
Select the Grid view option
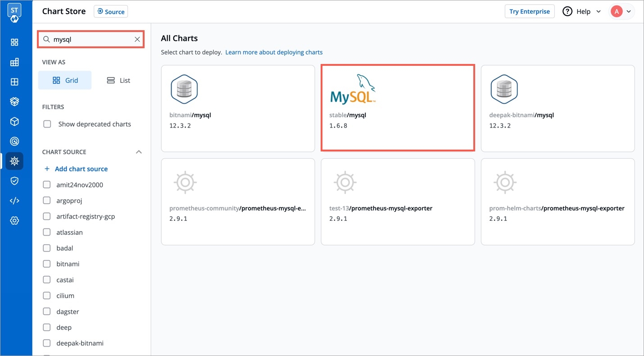(x=65, y=80)
